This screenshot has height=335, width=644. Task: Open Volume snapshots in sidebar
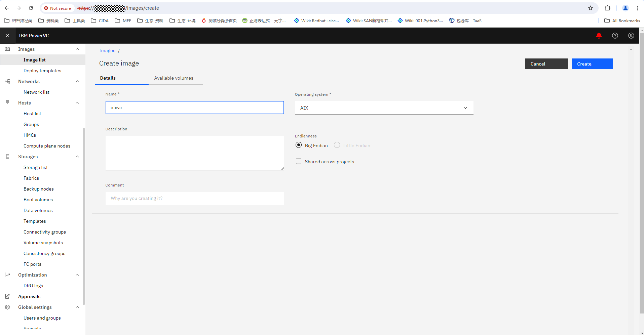coord(43,243)
